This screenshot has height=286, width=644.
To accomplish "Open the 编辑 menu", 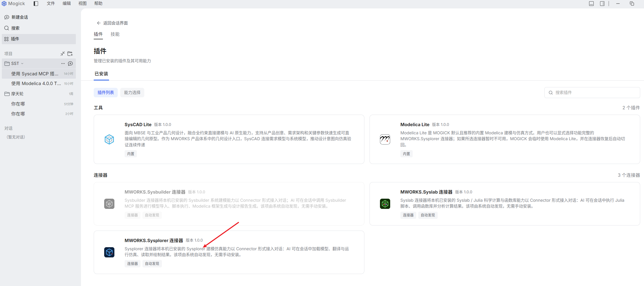I will [67, 4].
